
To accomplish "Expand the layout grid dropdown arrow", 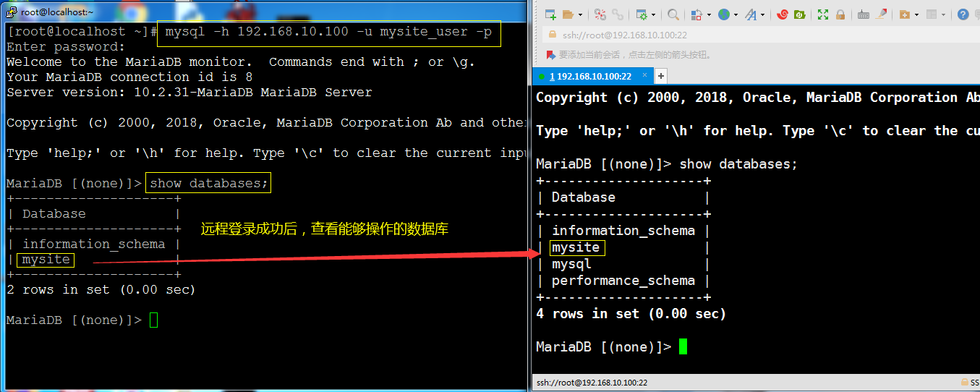I will 943,14.
